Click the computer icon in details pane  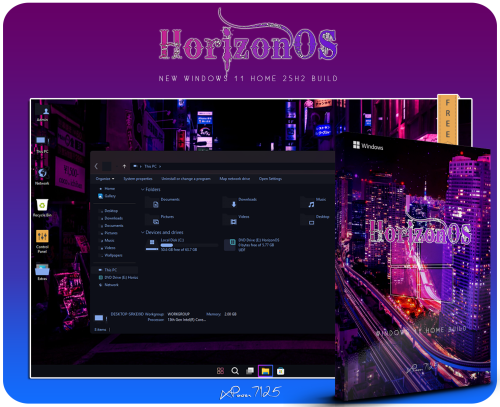(x=99, y=318)
